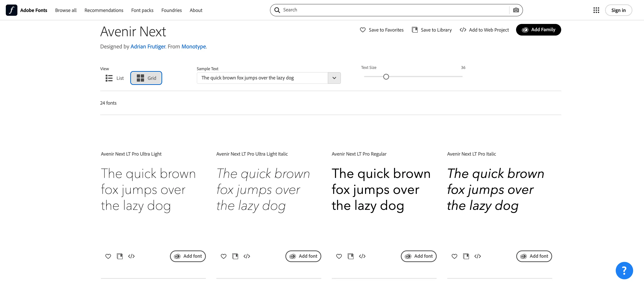Click the Text Size slider handle

click(x=386, y=77)
